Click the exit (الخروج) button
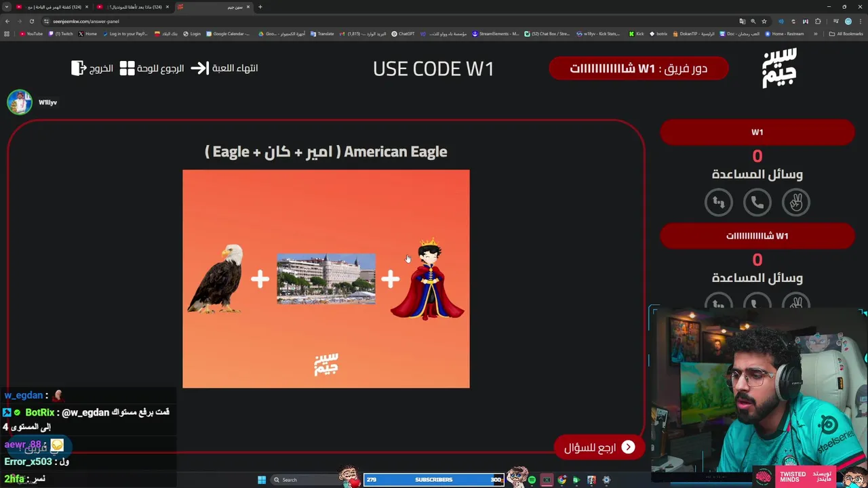 pos(92,68)
